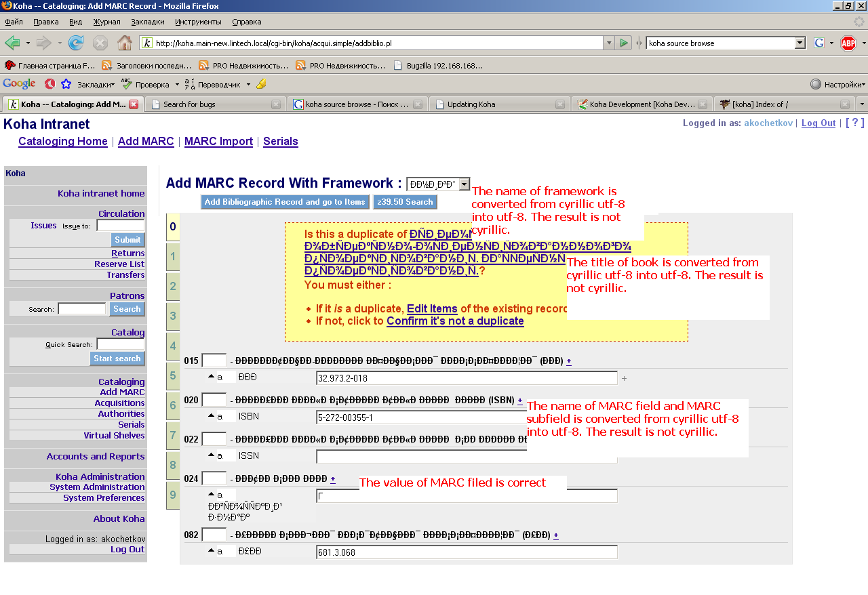The width and height of the screenshot is (868, 595).
Task: Click the Adblock Plus ABP icon
Action: (848, 43)
